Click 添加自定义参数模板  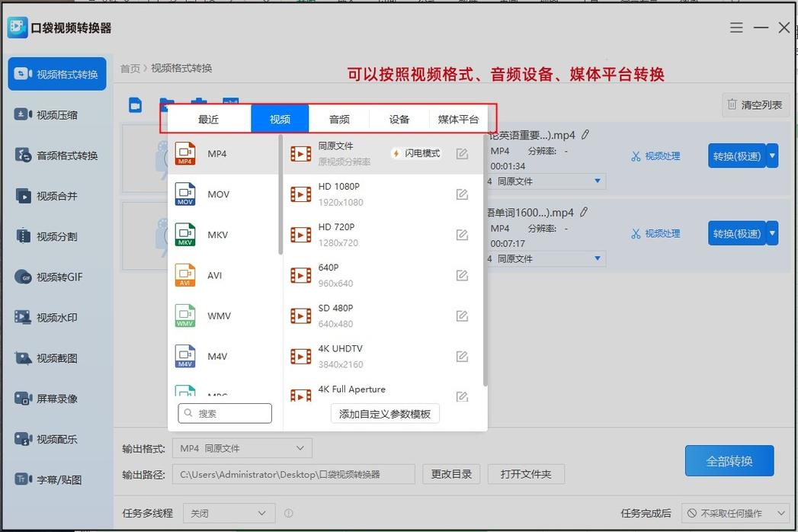click(385, 414)
